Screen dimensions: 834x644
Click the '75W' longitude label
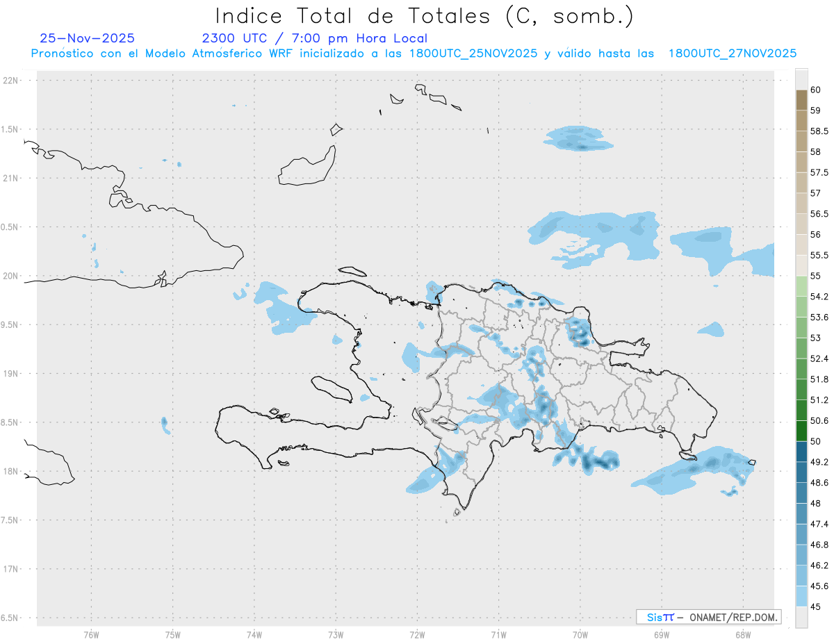(x=173, y=634)
